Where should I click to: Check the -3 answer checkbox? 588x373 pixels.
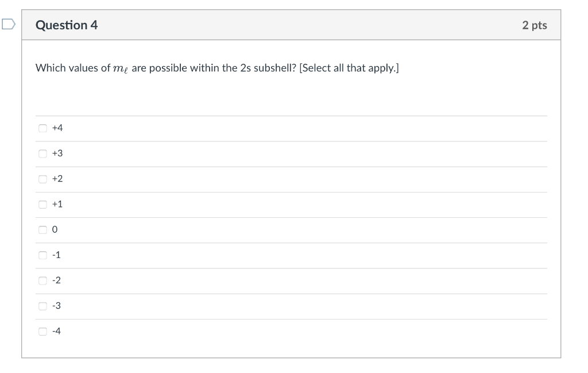(42, 306)
